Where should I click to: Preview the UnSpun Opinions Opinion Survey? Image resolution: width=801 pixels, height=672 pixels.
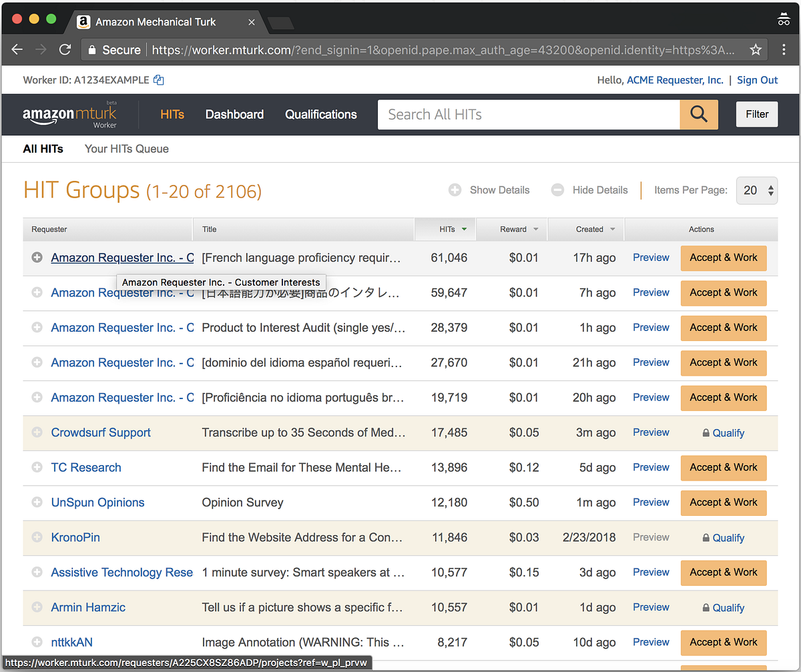click(651, 502)
